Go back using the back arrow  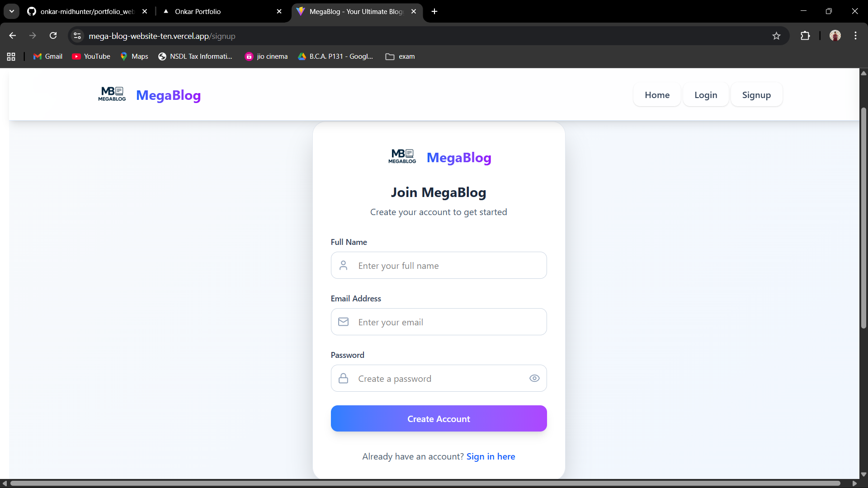(x=13, y=36)
